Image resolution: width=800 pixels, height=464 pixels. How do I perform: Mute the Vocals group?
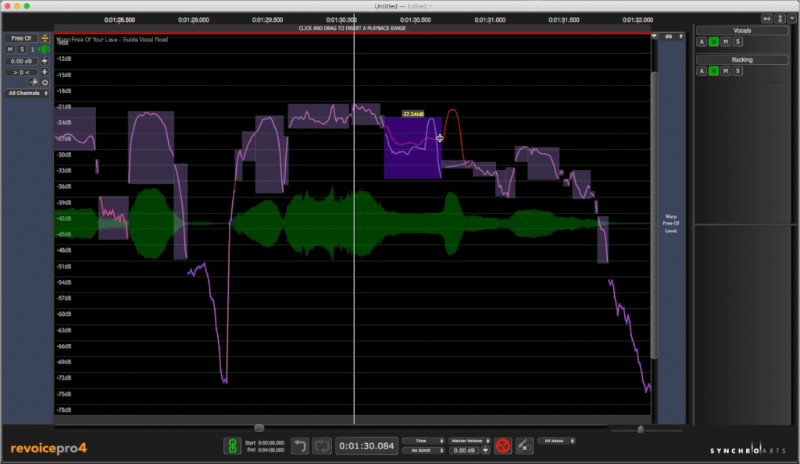pyautogui.click(x=726, y=42)
